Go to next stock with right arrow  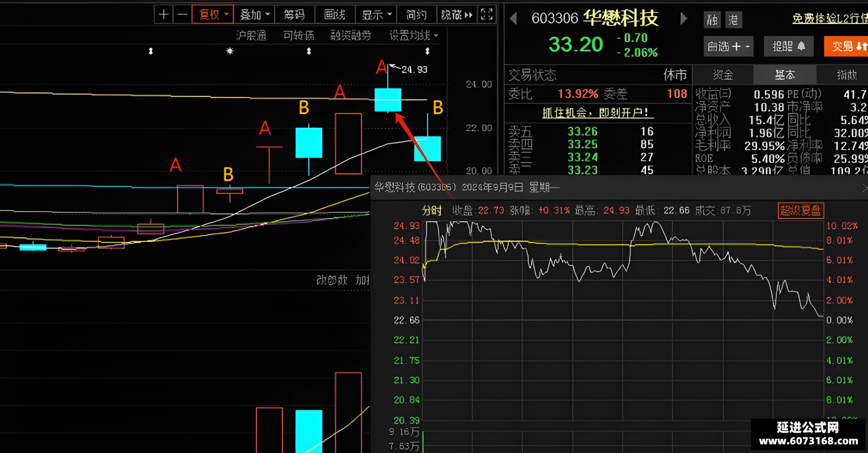pyautogui.click(x=684, y=19)
